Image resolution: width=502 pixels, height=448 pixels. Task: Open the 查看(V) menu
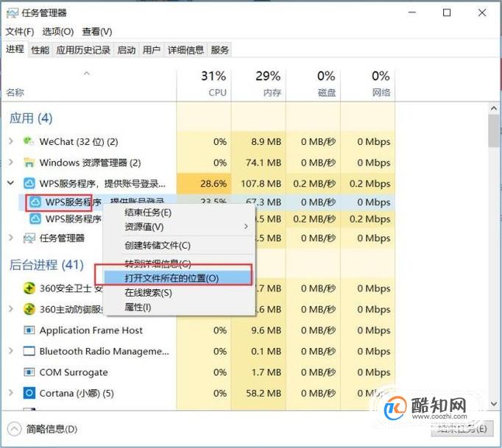point(97,32)
